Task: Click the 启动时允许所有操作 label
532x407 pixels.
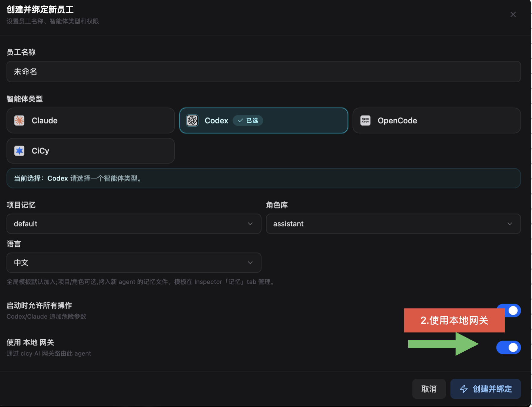Action: click(39, 305)
